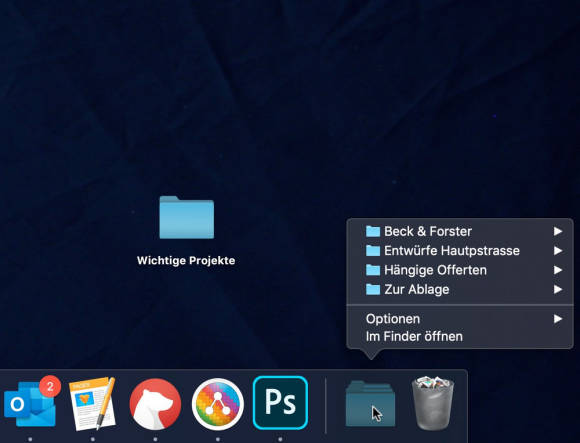The height and width of the screenshot is (443, 580).
Task: Select the Hängige Offerten folder entry
Action: click(x=460, y=270)
